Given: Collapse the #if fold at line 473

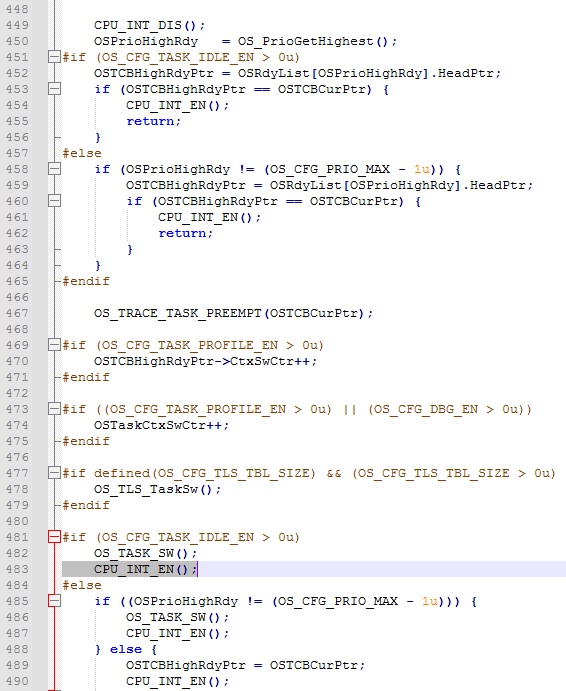Looking at the screenshot, I should click(54, 409).
